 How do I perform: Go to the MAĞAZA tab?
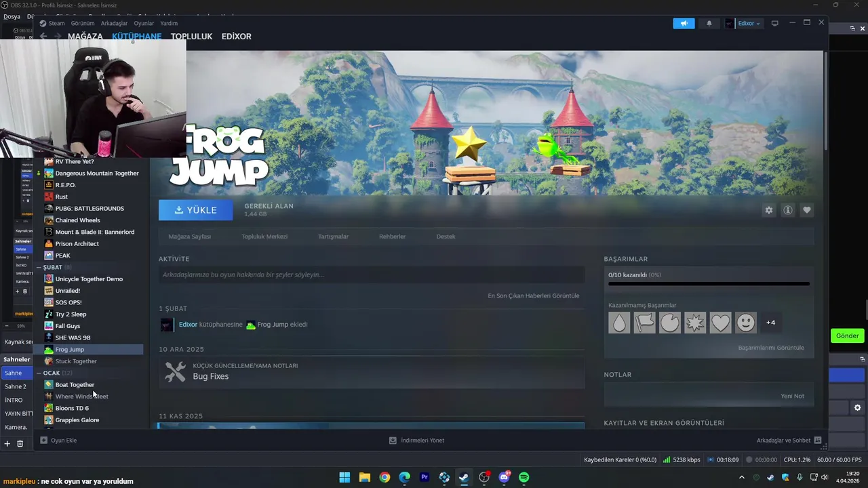click(85, 37)
